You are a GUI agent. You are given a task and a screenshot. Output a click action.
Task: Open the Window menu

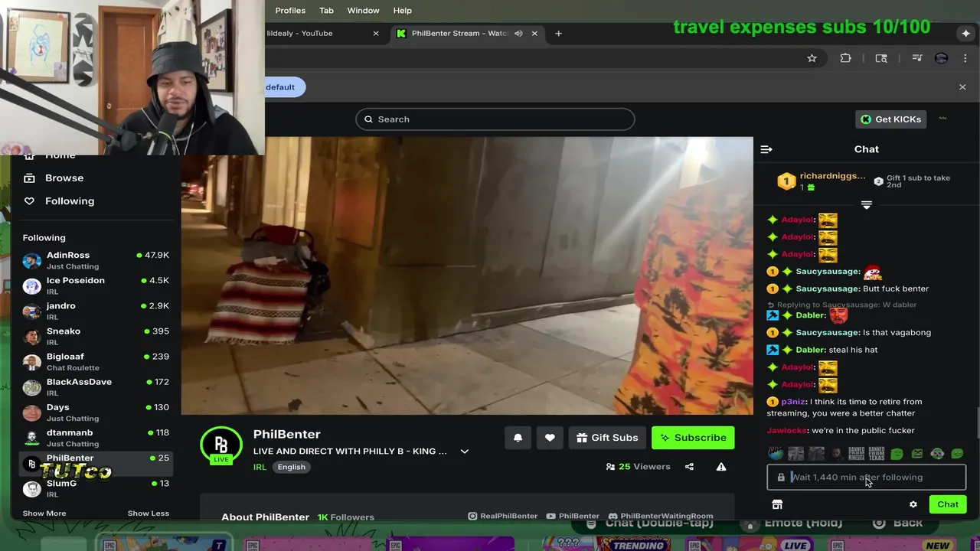[363, 11]
